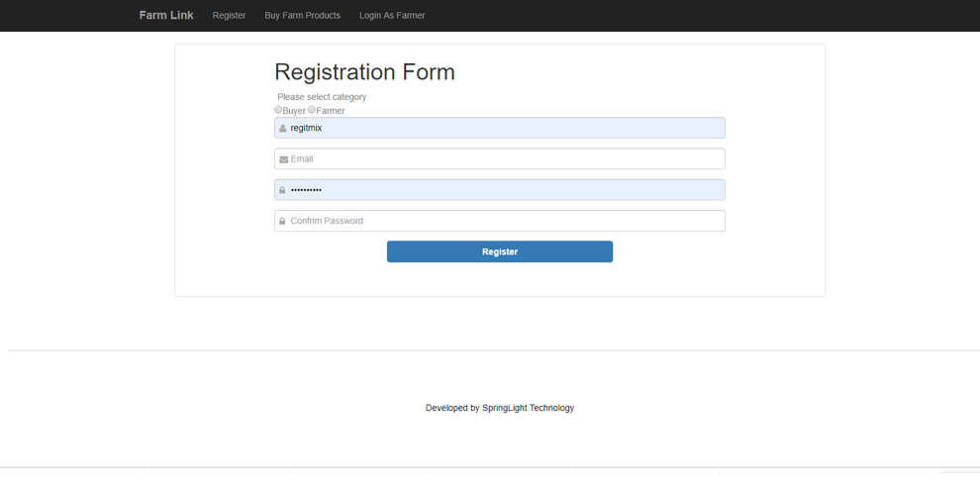Screen dimensions: 980x492
Task: Click the envelope icon in Email field
Action: point(283,159)
